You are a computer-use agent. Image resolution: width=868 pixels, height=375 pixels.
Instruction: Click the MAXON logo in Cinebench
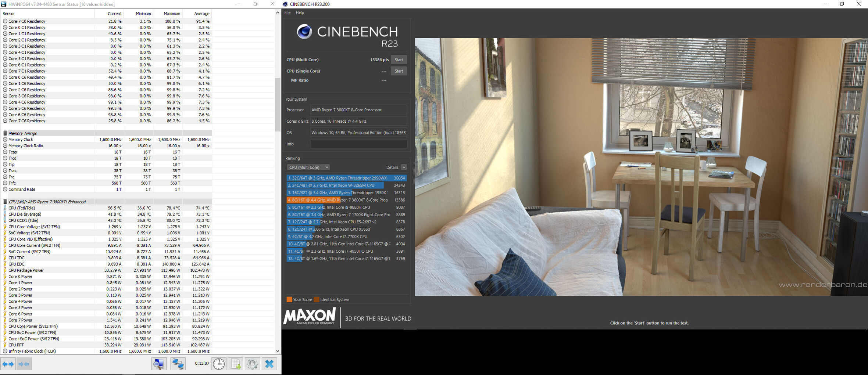[x=309, y=316]
